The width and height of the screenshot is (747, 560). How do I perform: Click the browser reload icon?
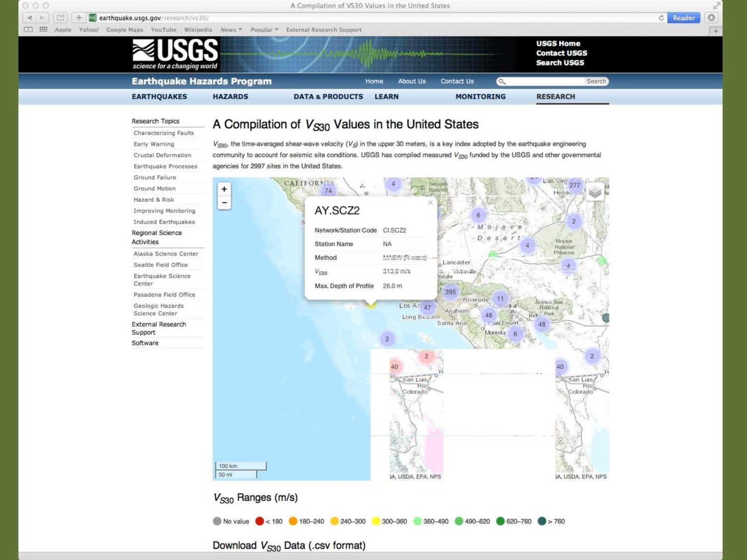pyautogui.click(x=661, y=18)
